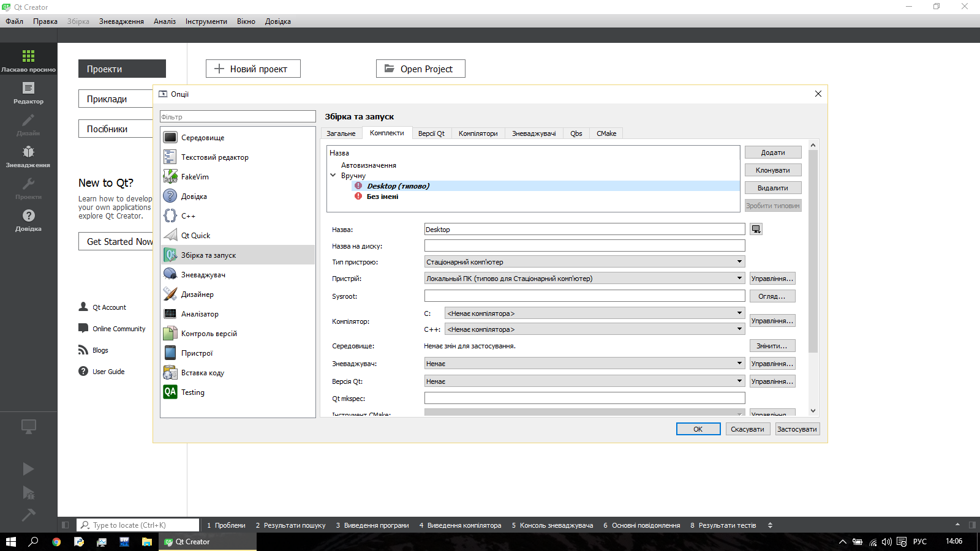This screenshot has width=980, height=551.
Task: Click the Фільтр search field
Action: click(238, 117)
